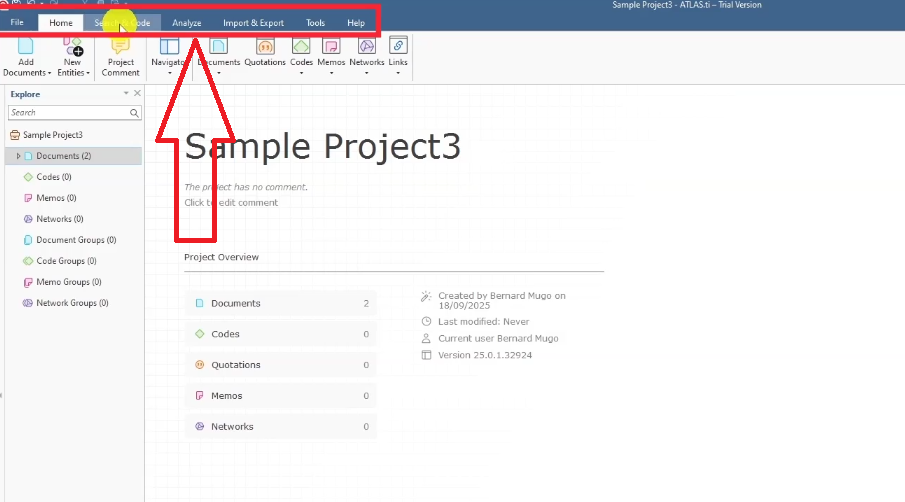This screenshot has width=905, height=502.
Task: Open Quotations row in Project Overview
Action: [281, 365]
